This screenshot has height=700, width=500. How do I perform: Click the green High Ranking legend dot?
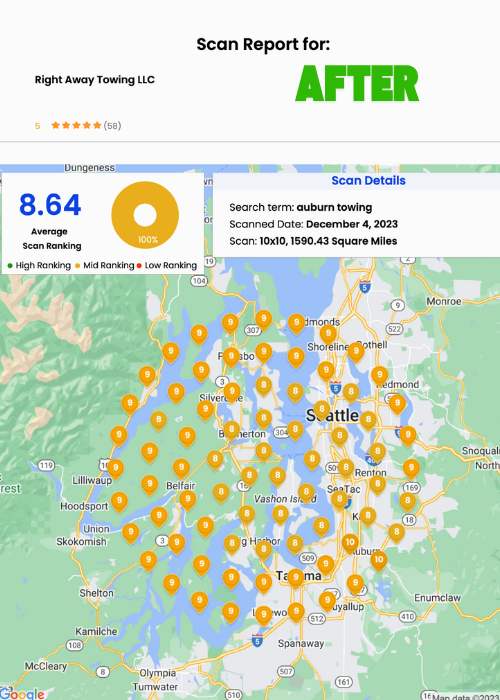click(x=10, y=266)
